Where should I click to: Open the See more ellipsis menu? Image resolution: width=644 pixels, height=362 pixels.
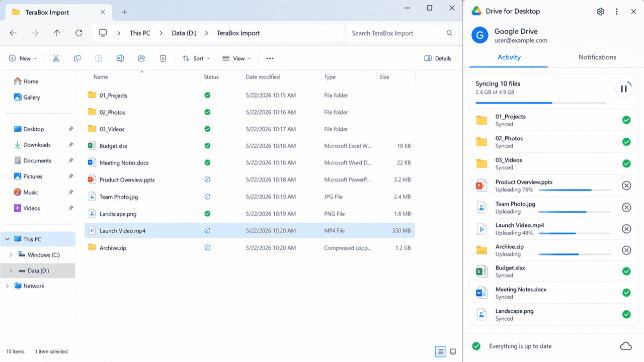tap(270, 58)
